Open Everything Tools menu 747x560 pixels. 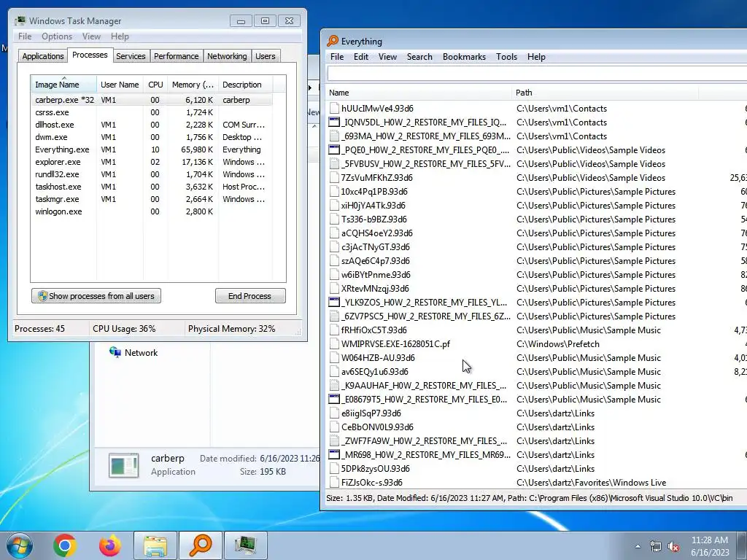(506, 57)
